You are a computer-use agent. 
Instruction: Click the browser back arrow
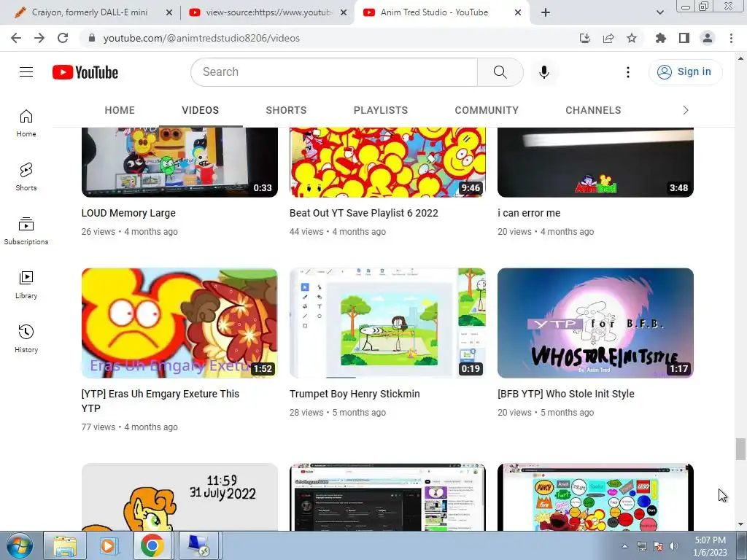click(16, 38)
